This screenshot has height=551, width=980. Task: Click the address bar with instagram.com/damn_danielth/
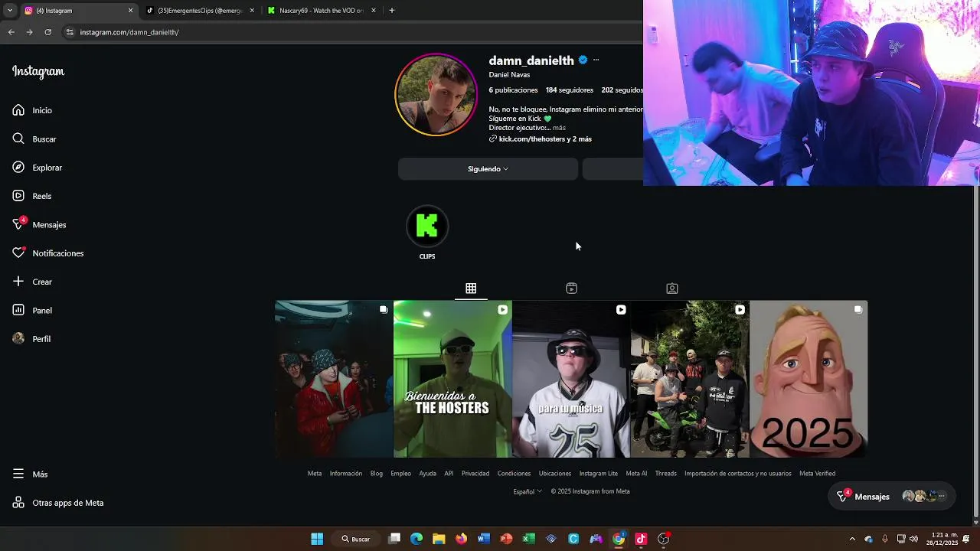[x=352, y=32]
